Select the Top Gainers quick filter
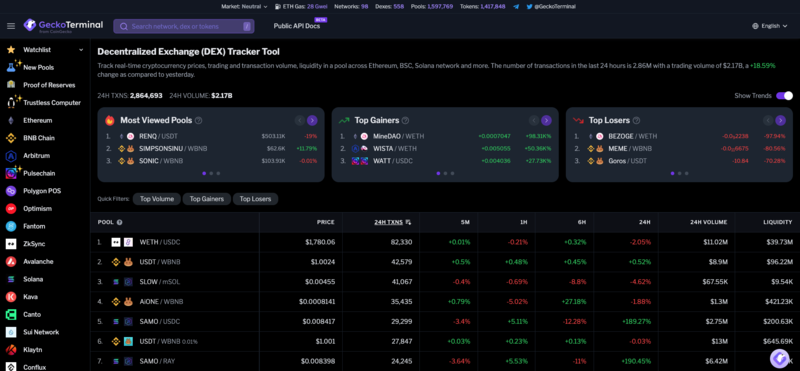The image size is (800, 371). click(x=207, y=199)
